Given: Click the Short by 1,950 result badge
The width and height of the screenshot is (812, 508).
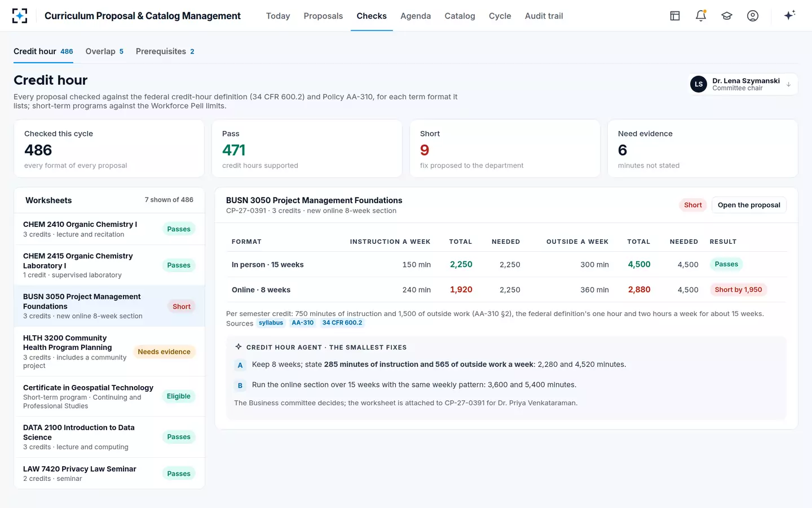Looking at the screenshot, I should point(738,290).
